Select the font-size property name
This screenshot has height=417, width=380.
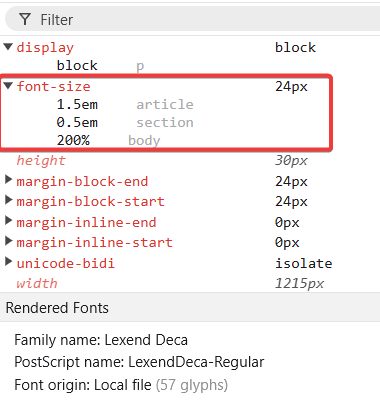(53, 87)
